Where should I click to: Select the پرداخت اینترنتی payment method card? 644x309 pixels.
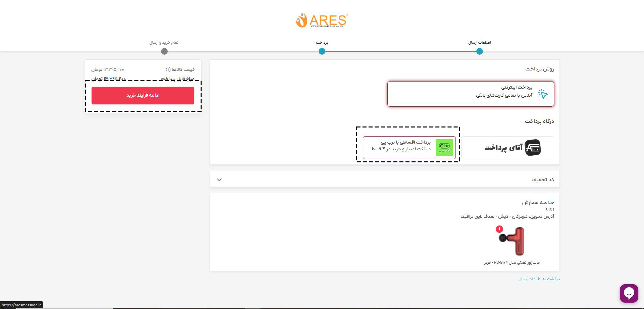[x=470, y=94]
